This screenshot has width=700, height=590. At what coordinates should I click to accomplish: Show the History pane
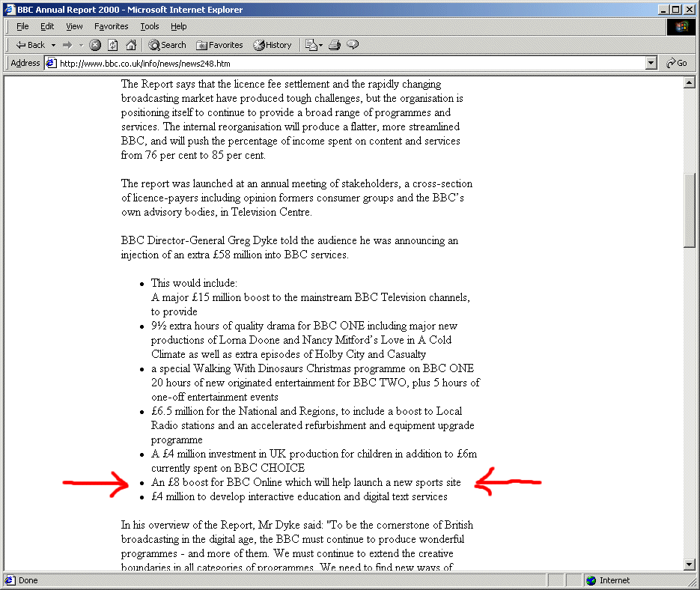pyautogui.click(x=273, y=45)
